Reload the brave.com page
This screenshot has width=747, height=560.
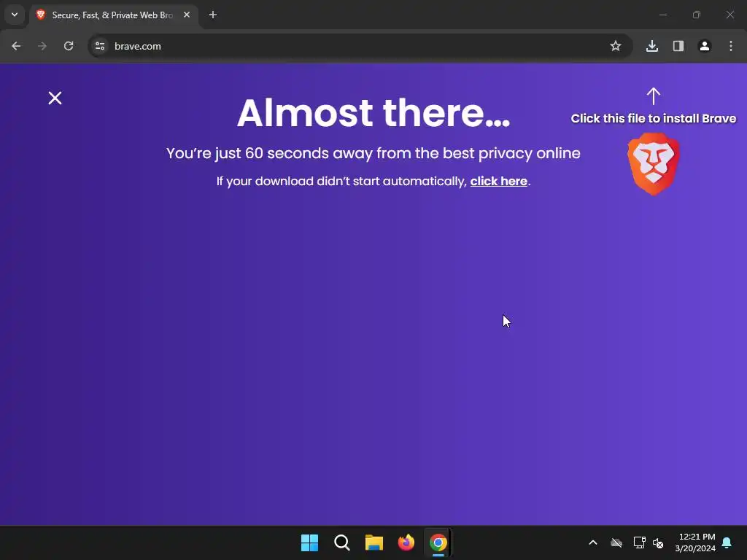tap(69, 46)
